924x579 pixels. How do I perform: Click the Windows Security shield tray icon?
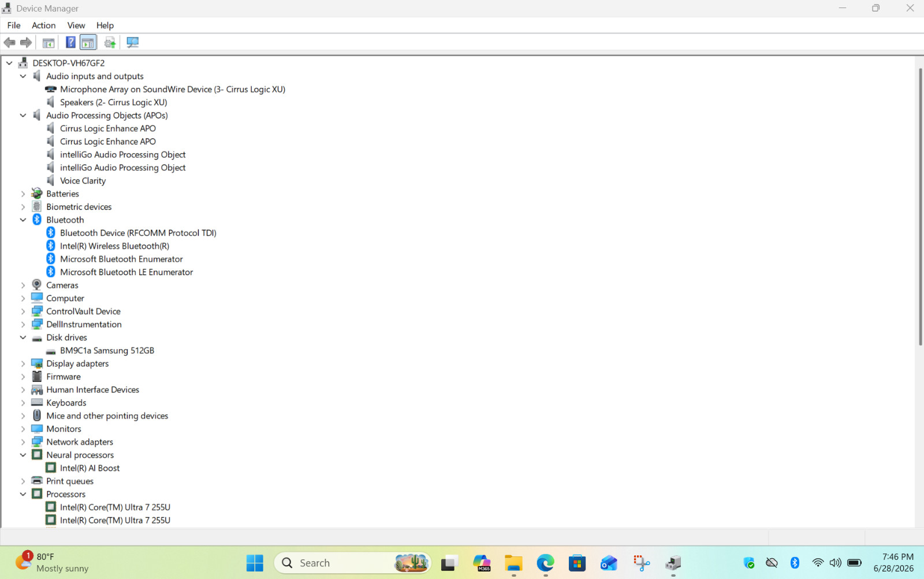(749, 563)
